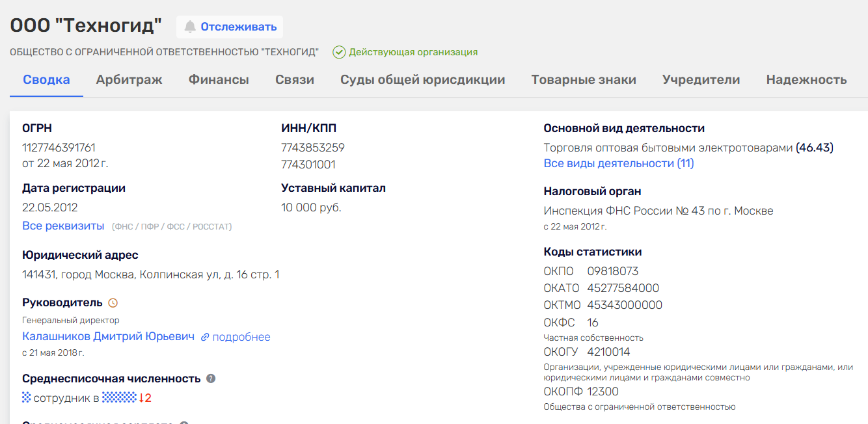Click Инспекция ФНС России № 43 text
Screen dimensions: 868x424
pos(658,211)
